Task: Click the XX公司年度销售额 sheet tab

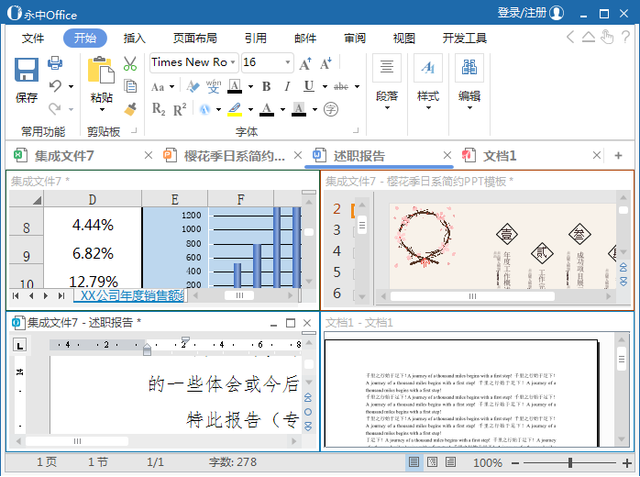Action: coord(128,296)
